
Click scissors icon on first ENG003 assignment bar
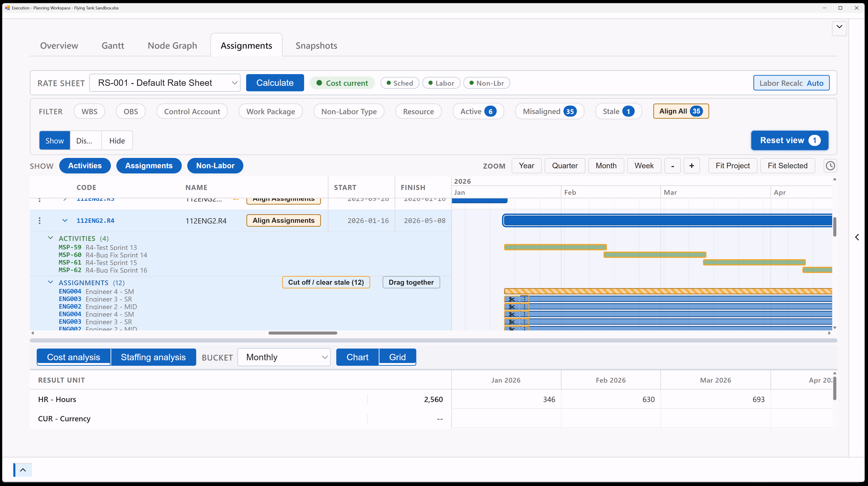512,299
